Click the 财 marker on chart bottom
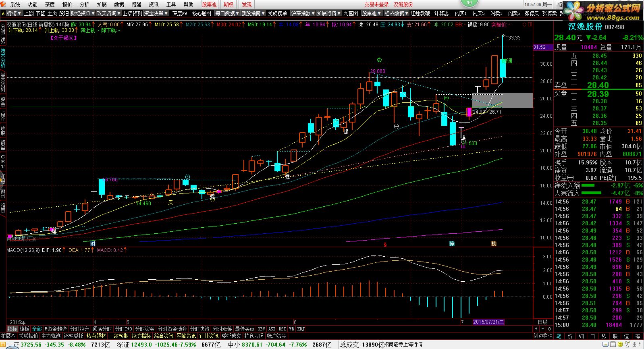Image resolution: width=644 pixels, height=349 pixels. click(93, 243)
